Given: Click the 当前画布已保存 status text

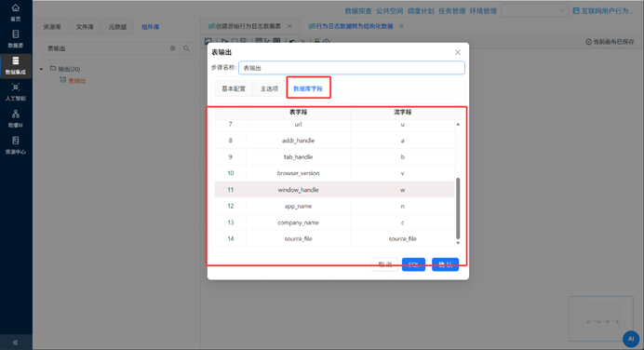Looking at the screenshot, I should coord(613,42).
